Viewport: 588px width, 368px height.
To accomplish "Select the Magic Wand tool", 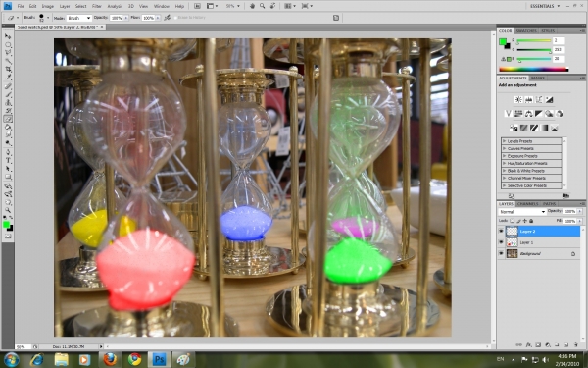I will tap(8, 61).
